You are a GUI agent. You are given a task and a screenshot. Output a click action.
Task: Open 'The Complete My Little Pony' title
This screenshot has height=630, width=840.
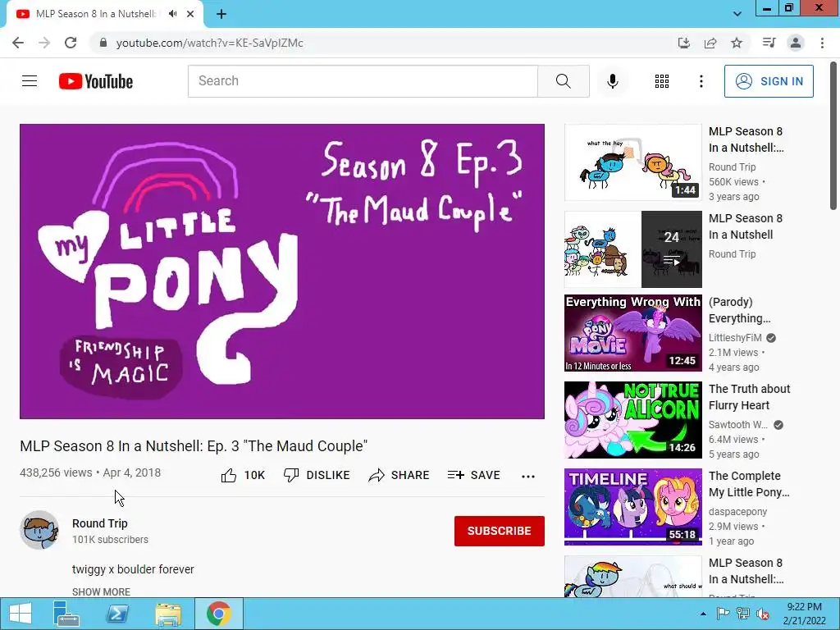click(749, 484)
